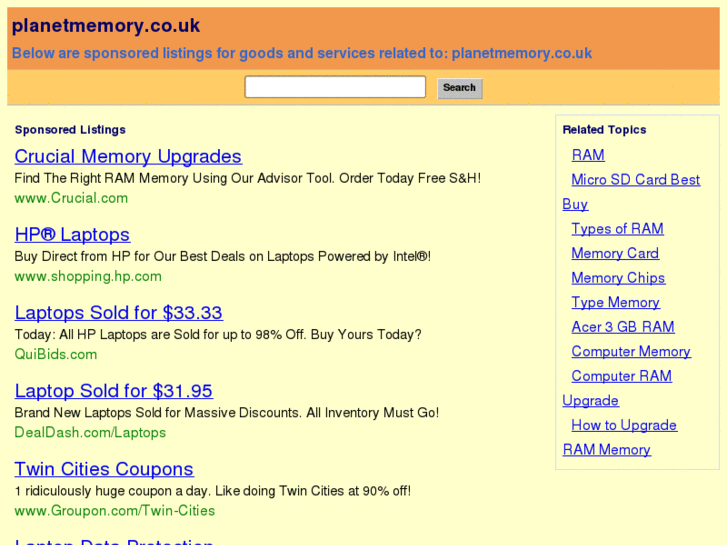Select the Types of RAM topic
This screenshot has height=545, width=727.
[617, 229]
